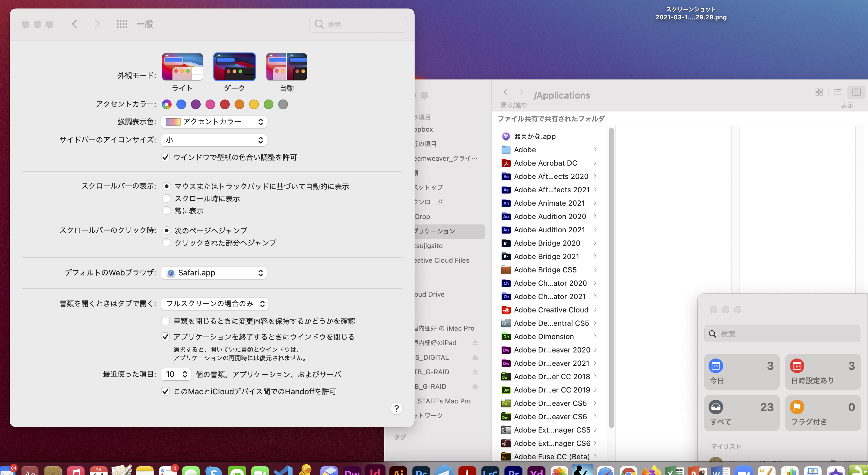Click the show-all grid icon in System Preferences

[x=122, y=24]
